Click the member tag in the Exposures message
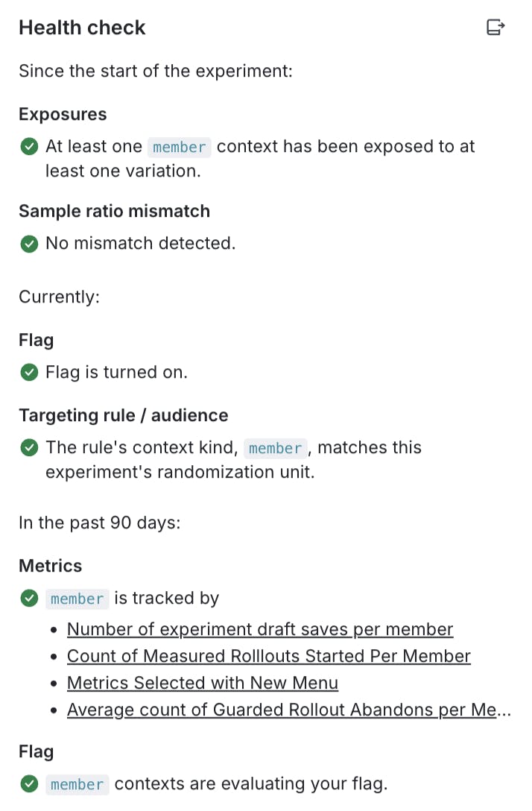532x811 pixels. click(179, 148)
